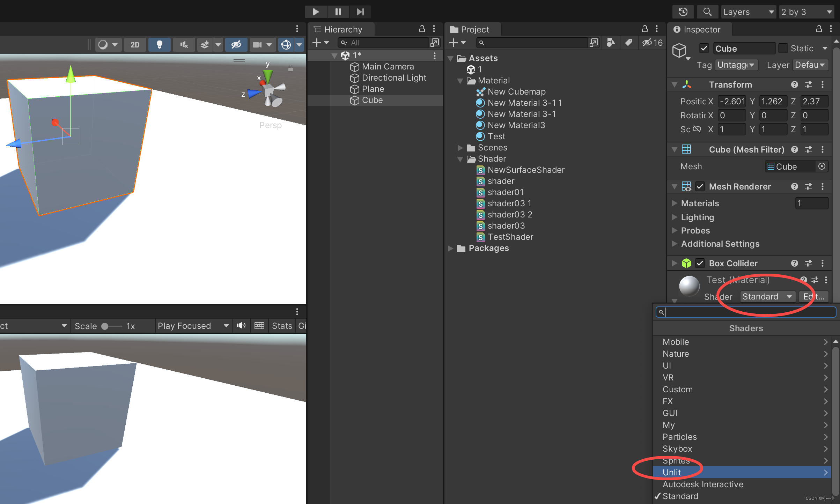
Task: Toggle constrained proportions link icon on Scale
Action: coord(697,129)
